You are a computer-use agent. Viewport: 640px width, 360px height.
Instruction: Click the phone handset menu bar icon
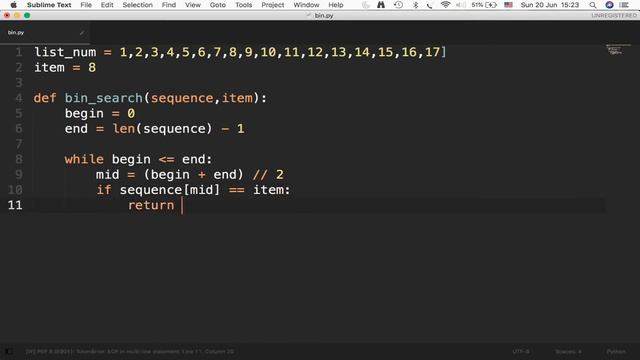click(x=429, y=5)
